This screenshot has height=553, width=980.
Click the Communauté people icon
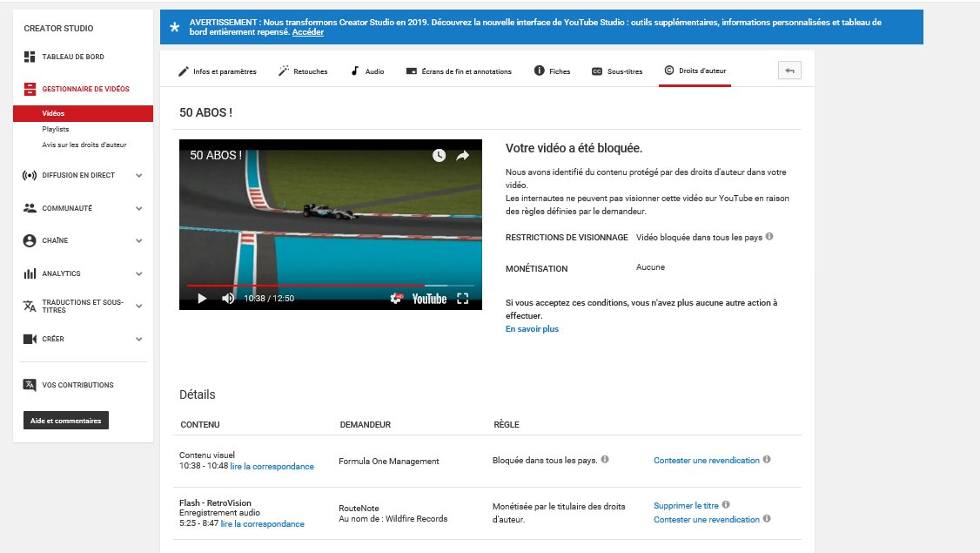tap(30, 208)
